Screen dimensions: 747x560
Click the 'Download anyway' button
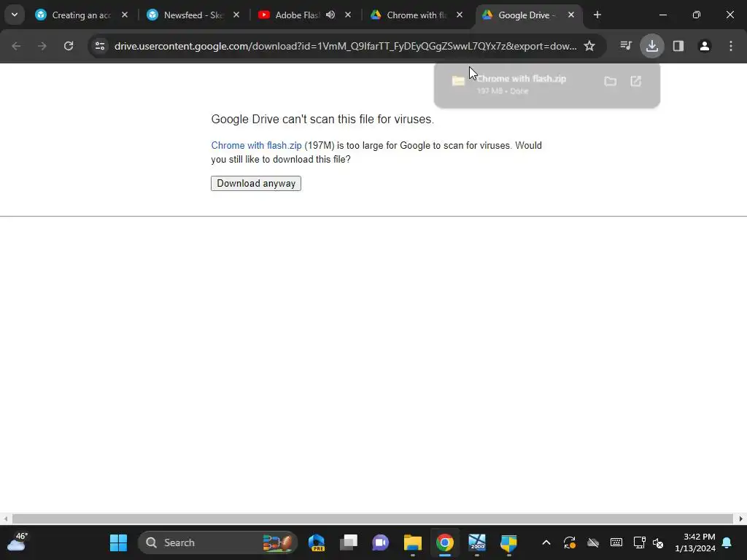coord(256,183)
